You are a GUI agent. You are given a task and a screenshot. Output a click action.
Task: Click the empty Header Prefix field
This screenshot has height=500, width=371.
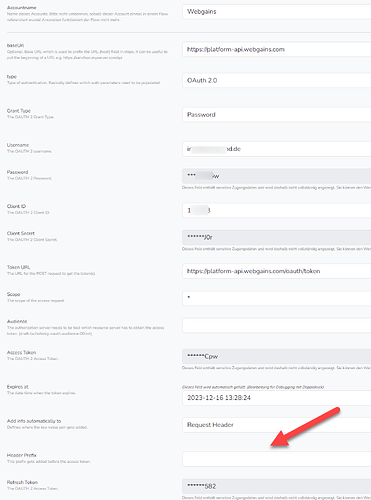(x=277, y=459)
